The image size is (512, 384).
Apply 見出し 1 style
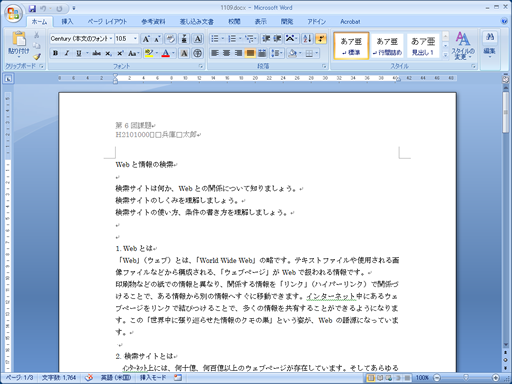pos(423,46)
